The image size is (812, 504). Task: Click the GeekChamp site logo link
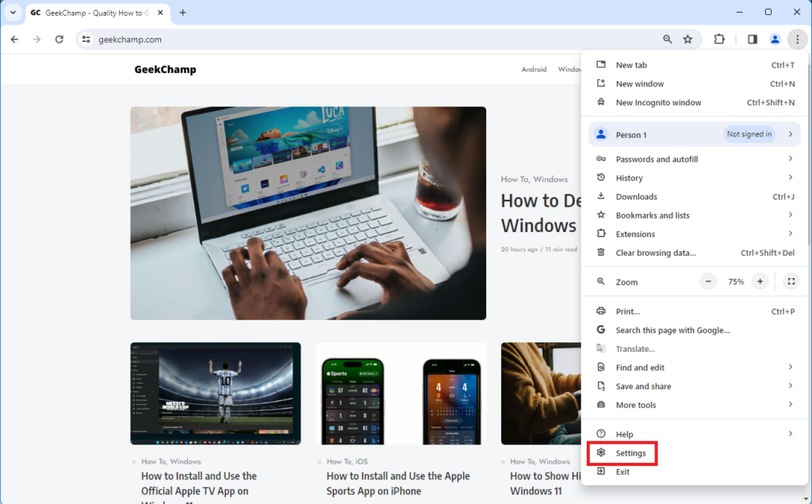pos(165,70)
